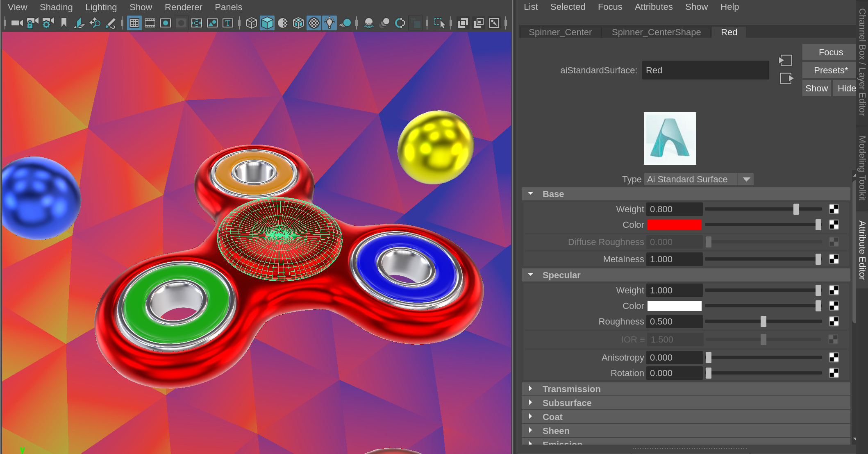868x454 pixels.
Task: Expand the Transmission section
Action: point(530,389)
